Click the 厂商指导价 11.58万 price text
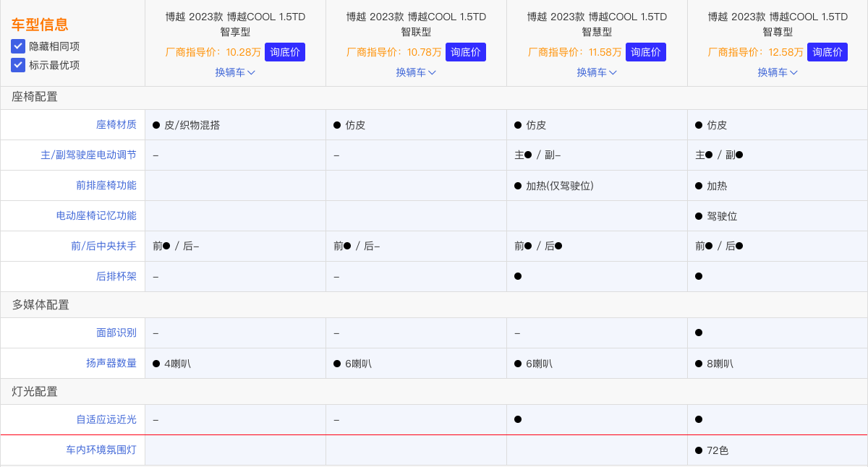The height and width of the screenshot is (467, 868). pos(575,52)
